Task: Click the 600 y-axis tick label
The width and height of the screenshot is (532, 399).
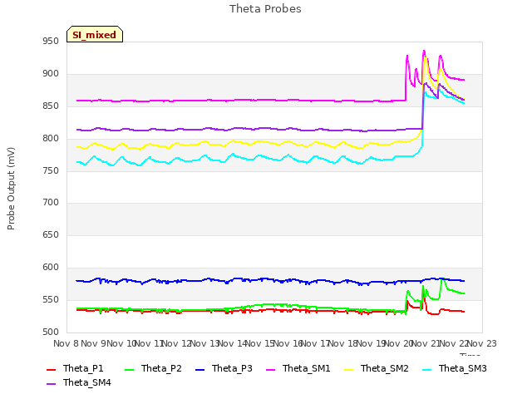Action: (51, 268)
